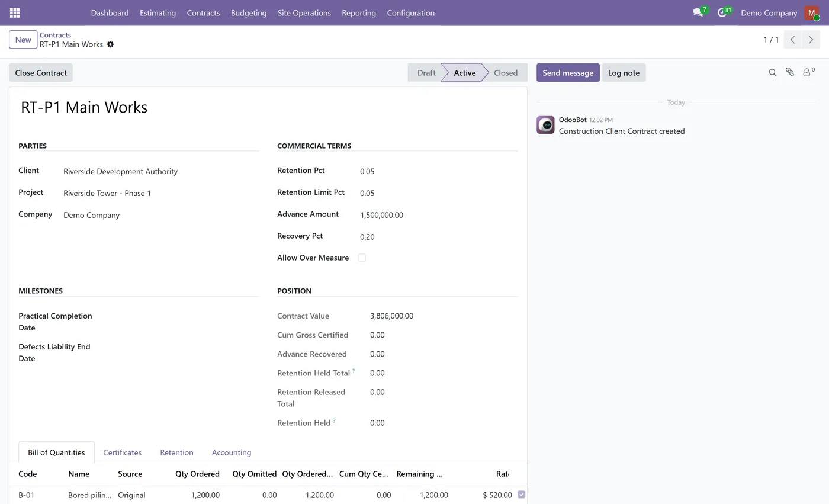This screenshot has height=504, width=829.
Task: Go to the Dashboard menu
Action: [110, 12]
